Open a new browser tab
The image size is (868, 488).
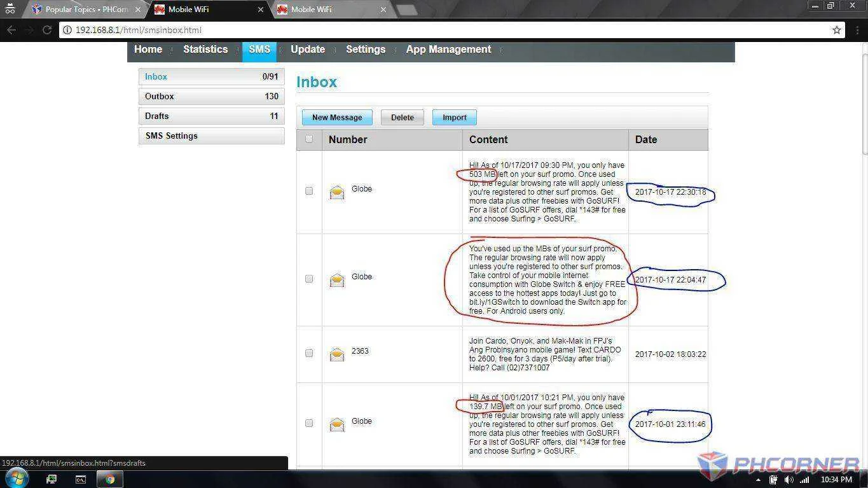407,10
